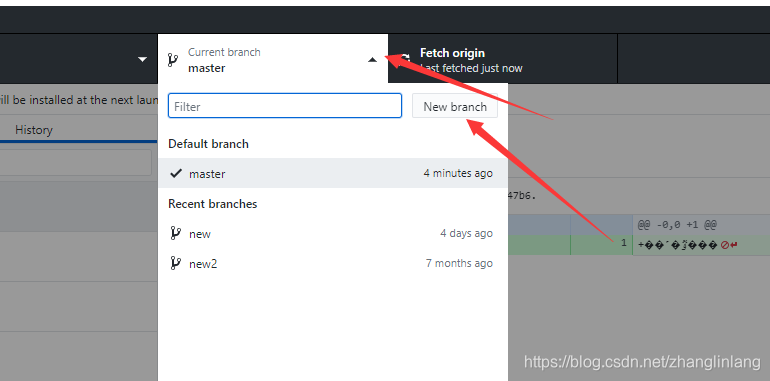
Task: Open the repository selector dropdown arrow
Action: pos(142,59)
